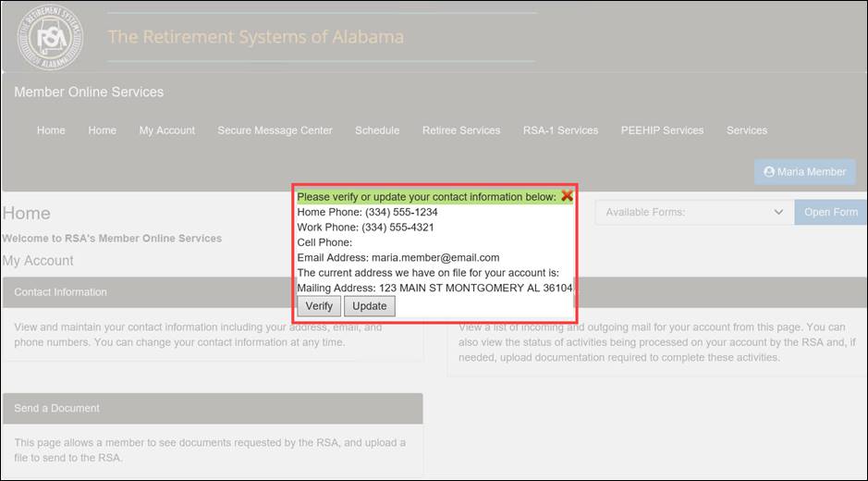The height and width of the screenshot is (481, 868).
Task: Open the Maria Member account button
Action: click(805, 172)
